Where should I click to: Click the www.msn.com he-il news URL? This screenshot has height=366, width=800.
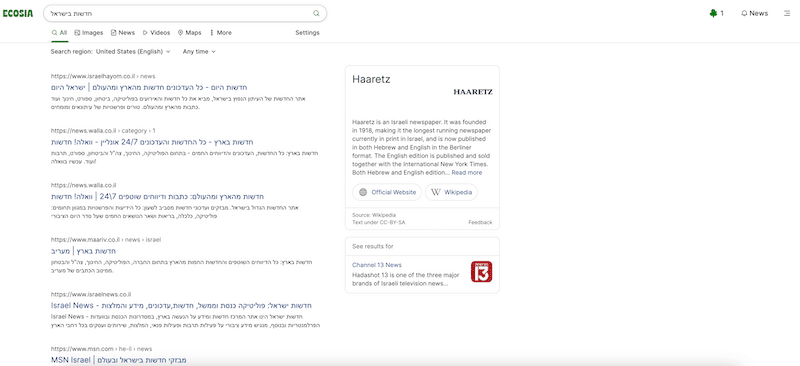(x=102, y=349)
